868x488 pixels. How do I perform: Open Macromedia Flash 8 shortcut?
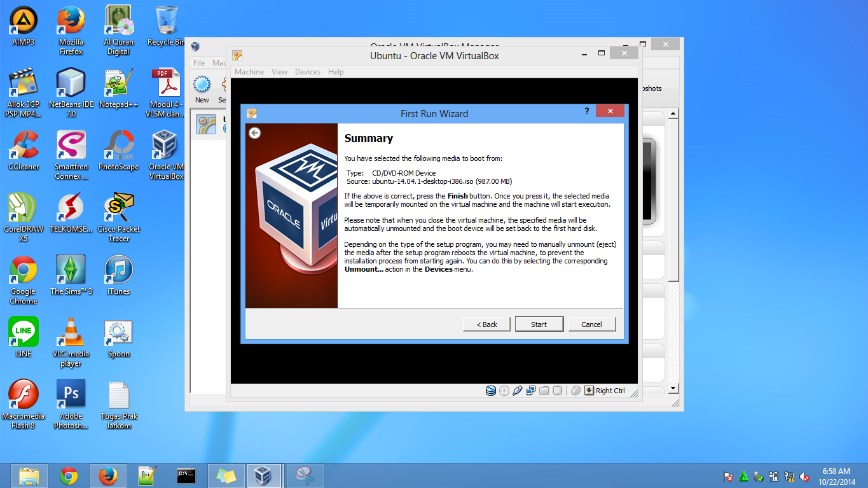pyautogui.click(x=24, y=405)
